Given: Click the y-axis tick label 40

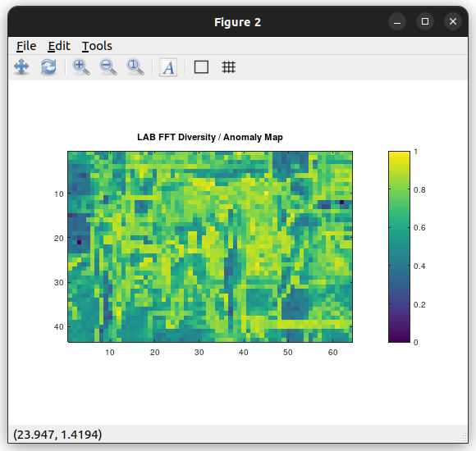Looking at the screenshot, I should [59, 327].
